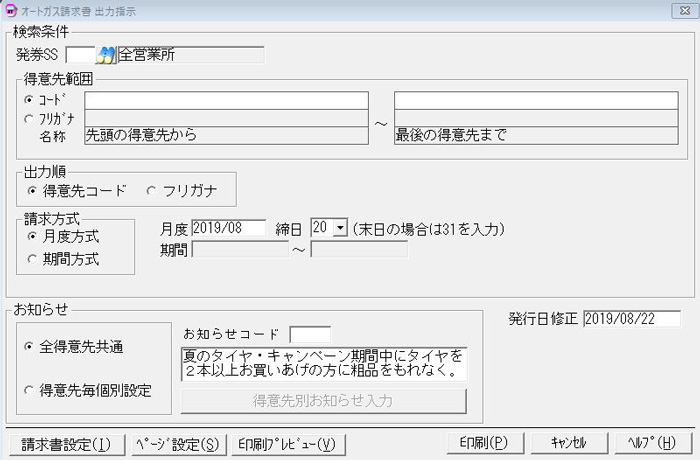700x460 pixels.
Task: Open ページ設定(S) page setup
Action: (176, 443)
